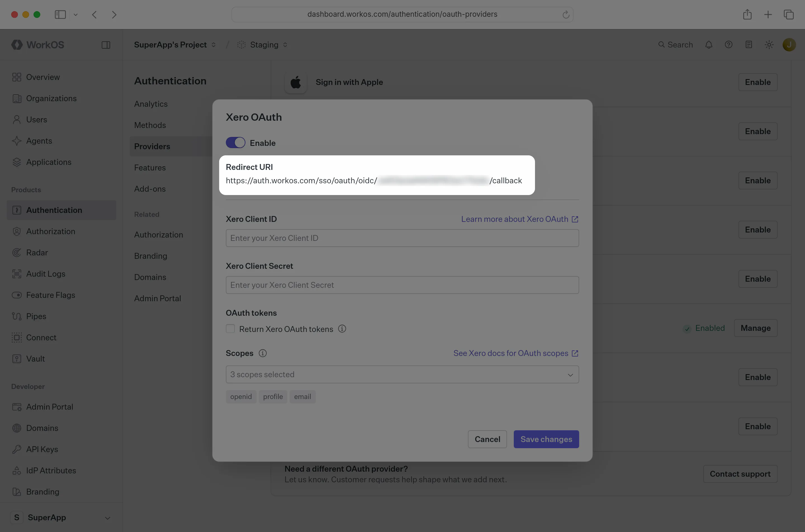
Task: Open the notifications bell
Action: pos(709,45)
